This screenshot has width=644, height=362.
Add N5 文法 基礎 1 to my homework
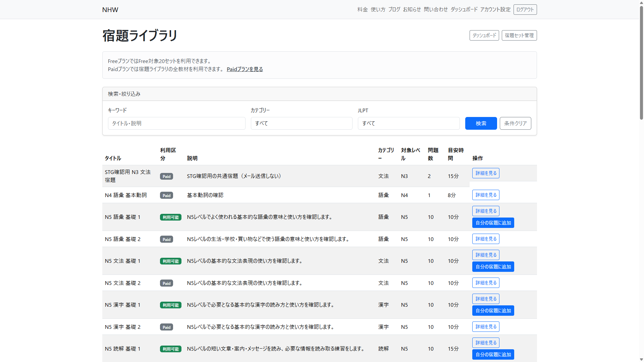(x=493, y=266)
